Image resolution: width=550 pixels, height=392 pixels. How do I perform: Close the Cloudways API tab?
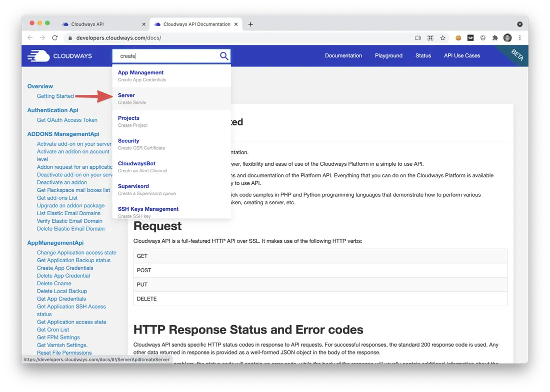[x=143, y=24]
